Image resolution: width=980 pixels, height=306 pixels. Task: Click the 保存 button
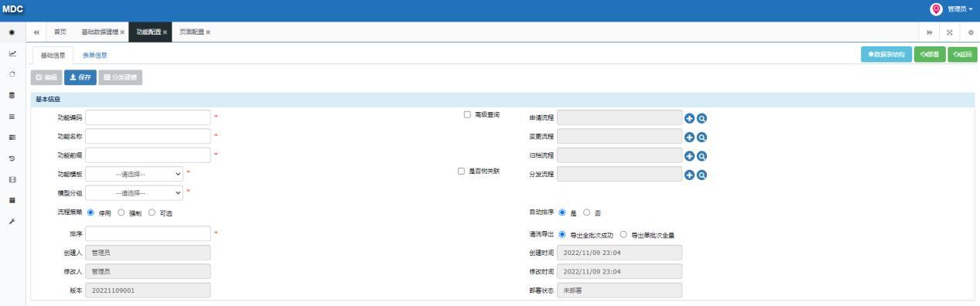point(80,77)
